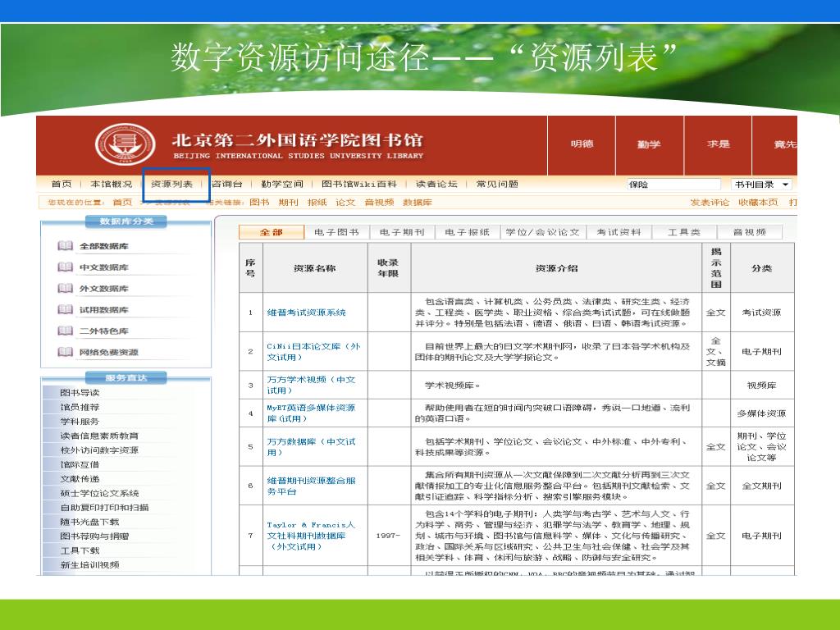Click 求是 header banner button

pyautogui.click(x=718, y=144)
